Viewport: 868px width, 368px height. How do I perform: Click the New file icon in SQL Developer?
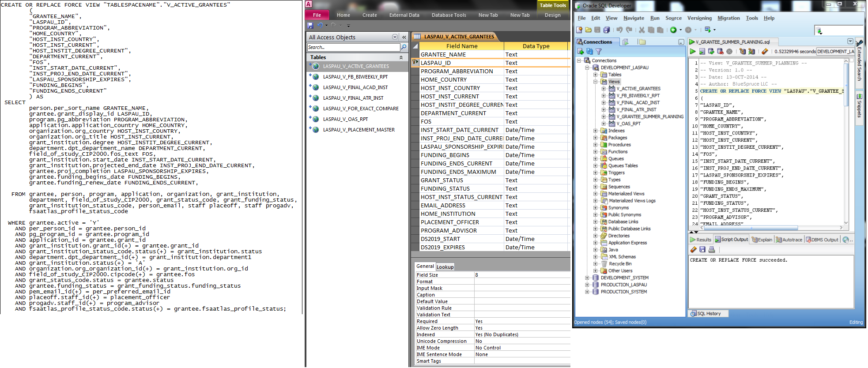(579, 30)
